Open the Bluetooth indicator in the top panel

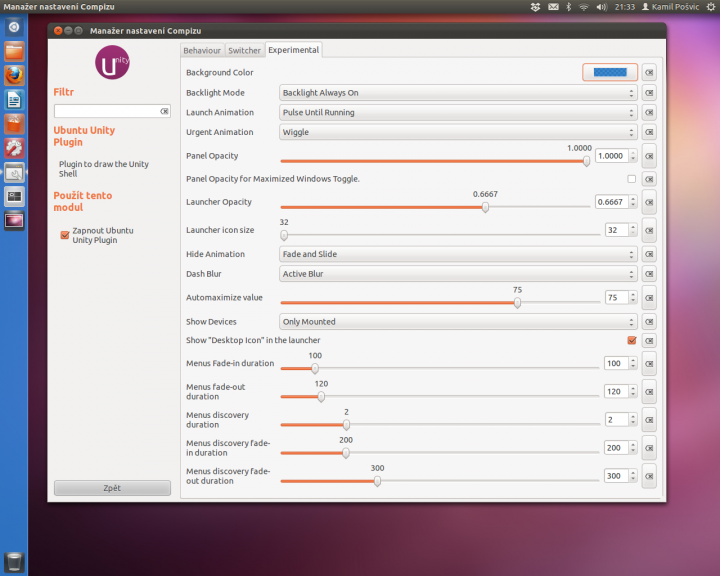[x=568, y=7]
